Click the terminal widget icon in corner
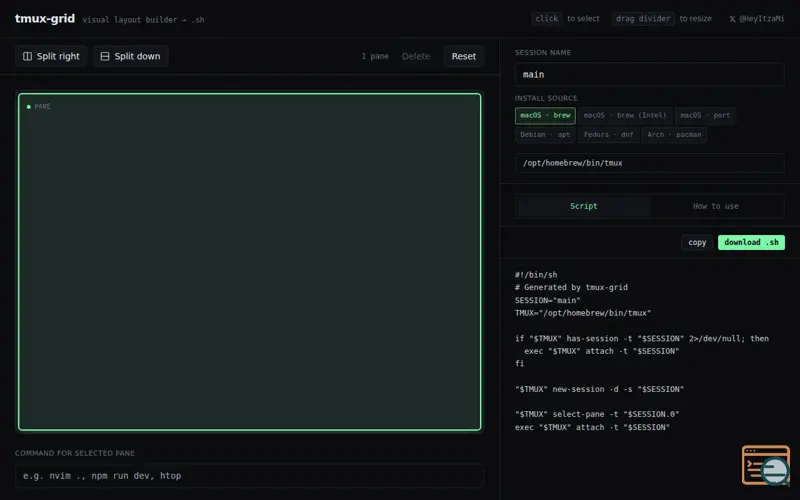This screenshot has height=500, width=800. point(766,465)
